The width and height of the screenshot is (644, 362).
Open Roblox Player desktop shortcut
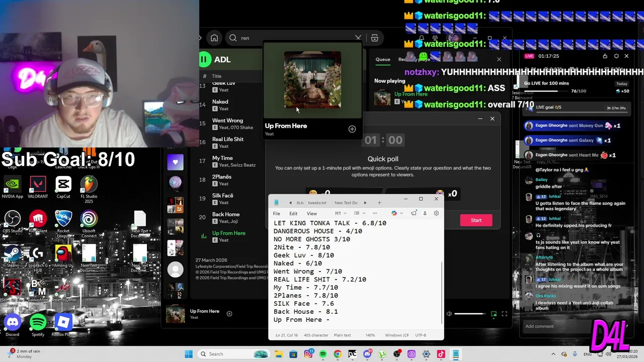[x=63, y=325]
